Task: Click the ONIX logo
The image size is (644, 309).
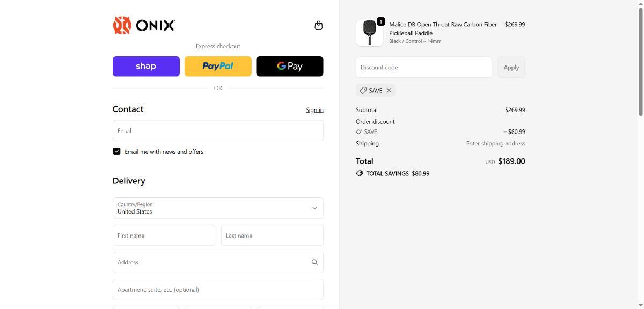Action: [144, 25]
